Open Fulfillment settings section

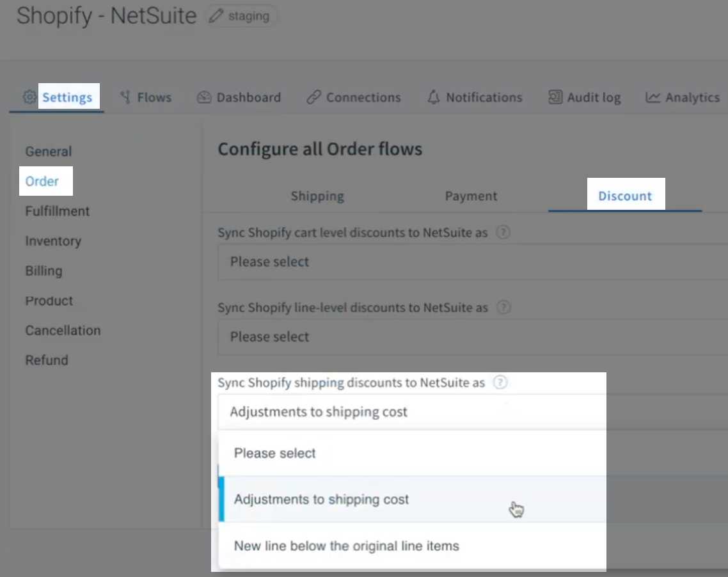tap(57, 211)
